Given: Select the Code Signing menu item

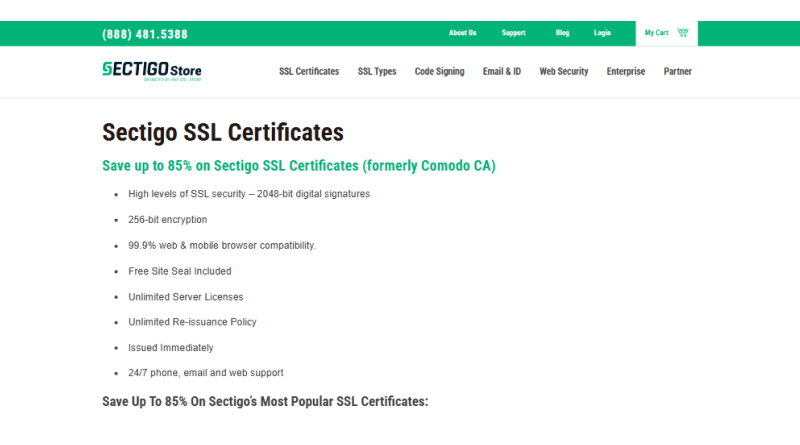Looking at the screenshot, I should (x=439, y=71).
